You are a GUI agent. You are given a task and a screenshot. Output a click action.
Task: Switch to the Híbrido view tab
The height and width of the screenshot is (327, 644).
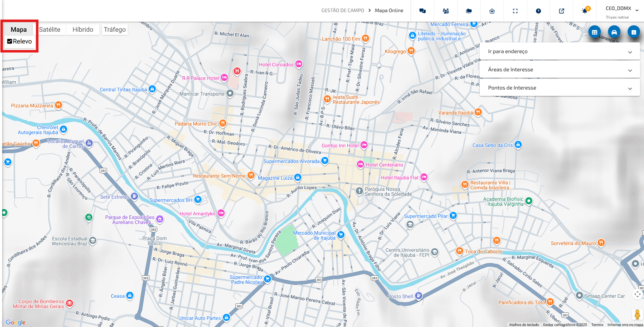tap(83, 30)
